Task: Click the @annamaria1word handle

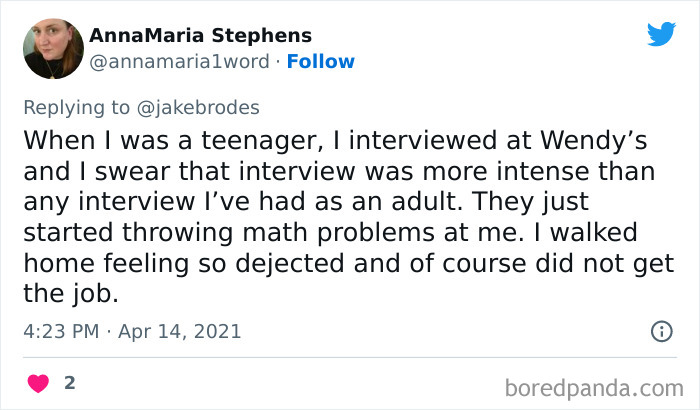Action: (179, 61)
